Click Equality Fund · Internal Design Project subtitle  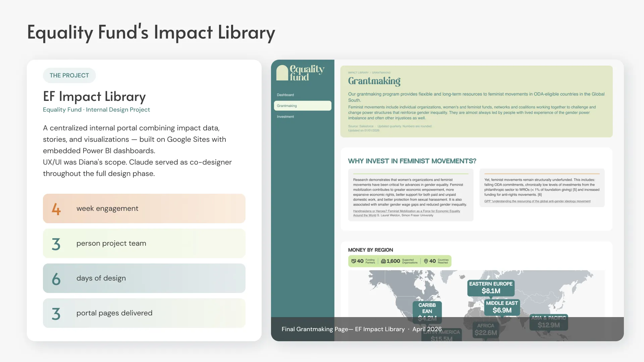coord(96,110)
